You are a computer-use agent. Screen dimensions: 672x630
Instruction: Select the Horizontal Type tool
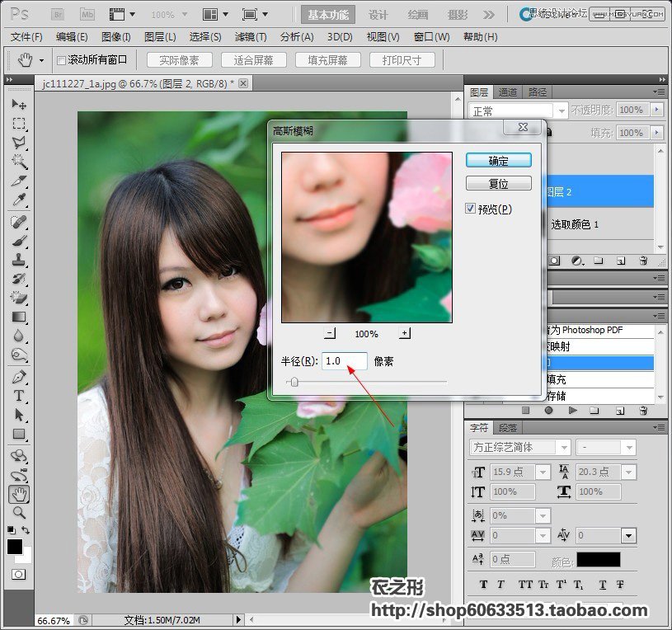[x=19, y=396]
